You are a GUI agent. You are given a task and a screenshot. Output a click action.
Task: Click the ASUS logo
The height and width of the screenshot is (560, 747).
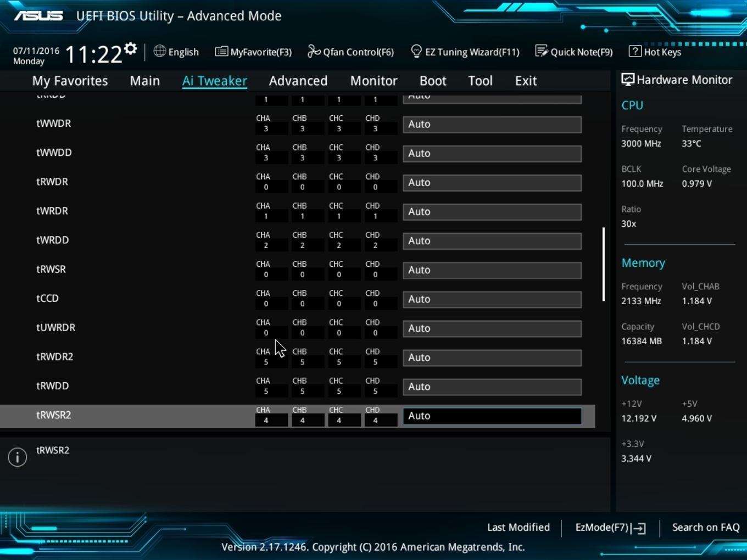click(38, 15)
